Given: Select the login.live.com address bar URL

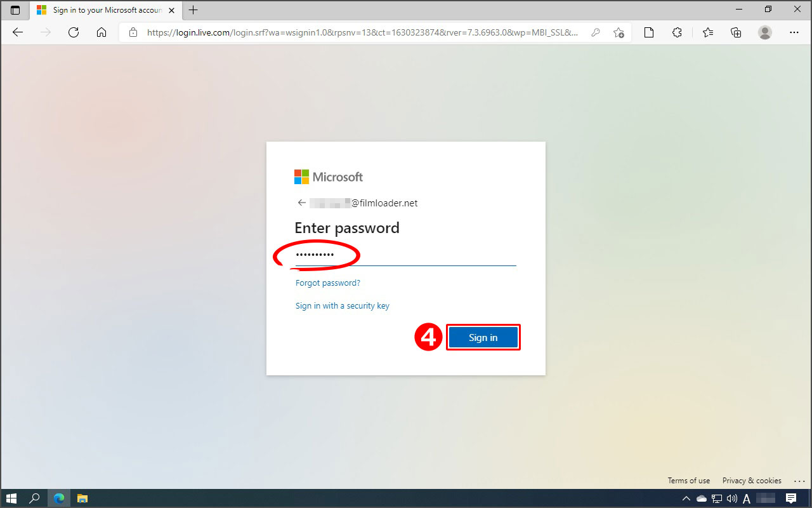Looking at the screenshot, I should tap(362, 32).
